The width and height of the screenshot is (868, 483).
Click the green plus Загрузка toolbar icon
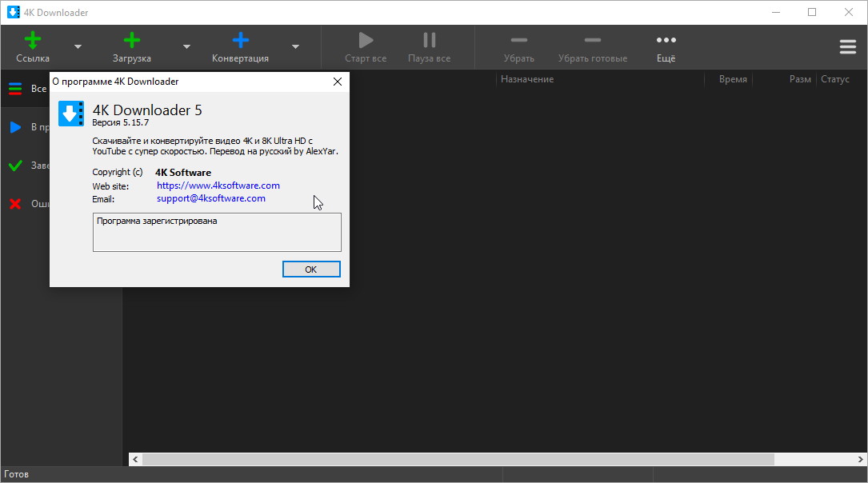(132, 41)
